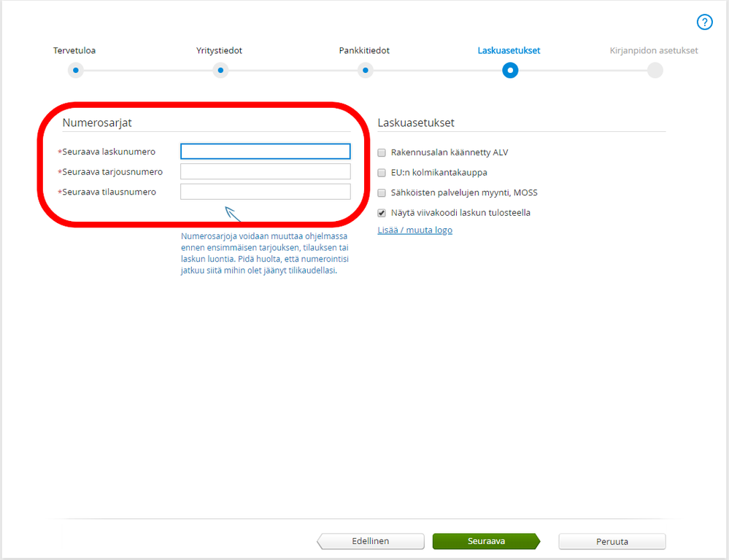Go to the Yritystiedot step label

click(x=219, y=50)
